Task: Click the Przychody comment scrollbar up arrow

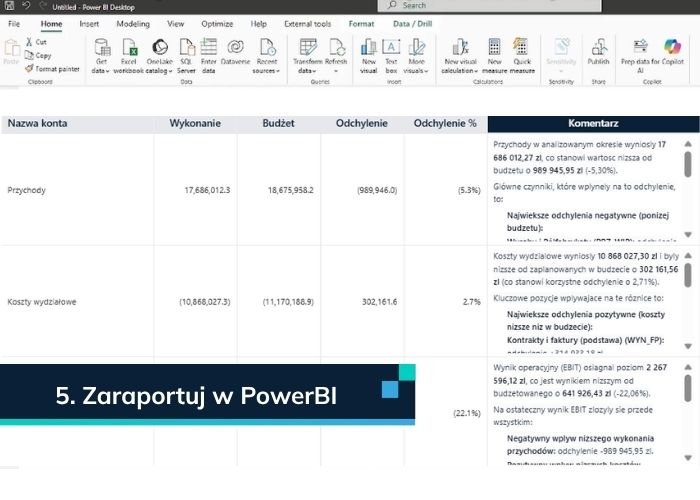Action: (x=688, y=144)
